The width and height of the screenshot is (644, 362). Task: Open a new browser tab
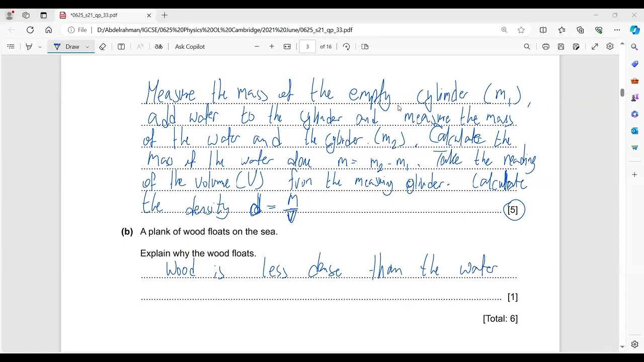click(x=165, y=15)
